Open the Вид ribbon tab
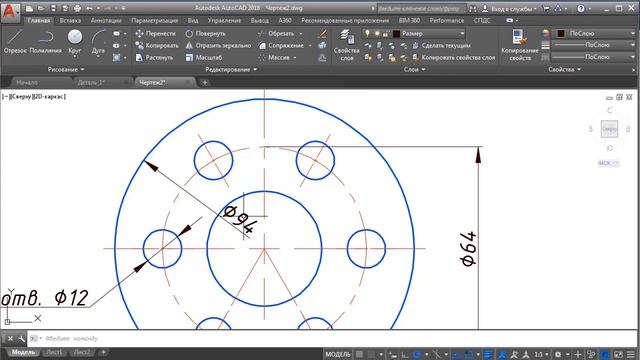Viewport: 640px width, 360px height. [193, 20]
